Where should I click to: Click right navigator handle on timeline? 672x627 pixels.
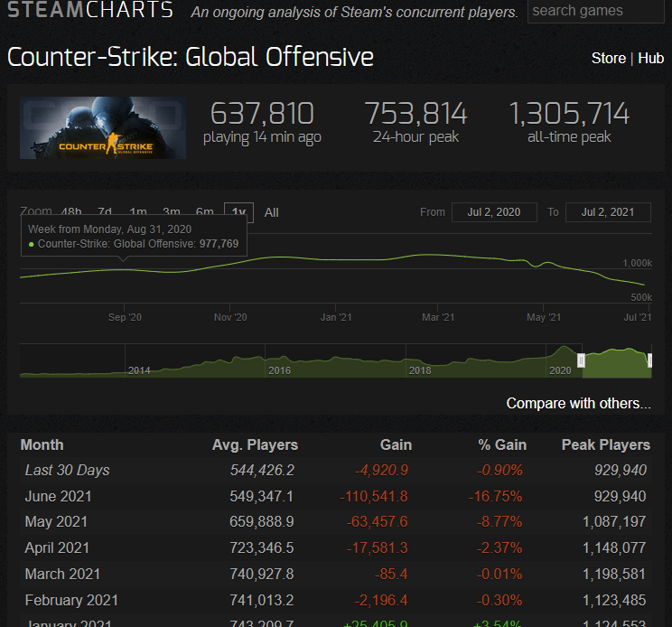point(649,361)
